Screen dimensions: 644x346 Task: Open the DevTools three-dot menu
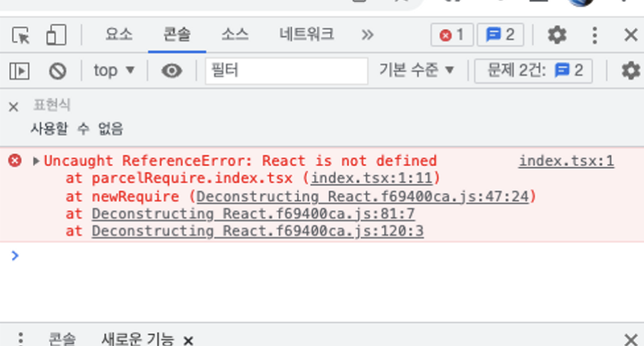pyautogui.click(x=595, y=35)
